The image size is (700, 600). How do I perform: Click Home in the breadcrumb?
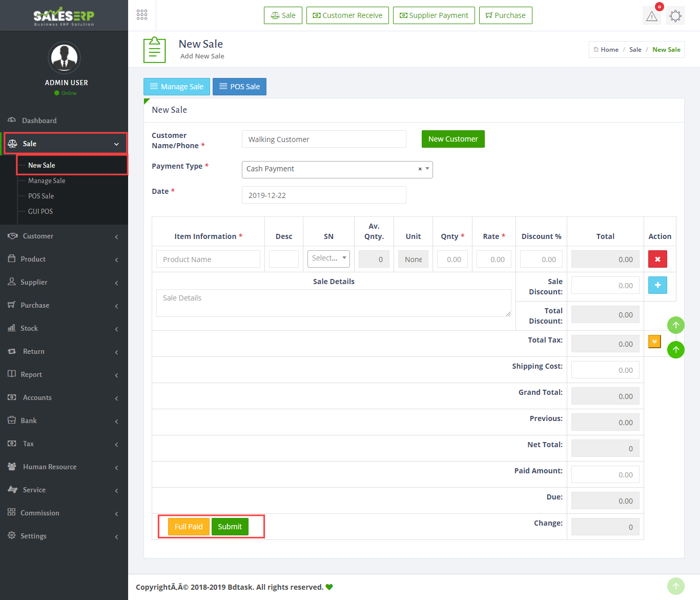tap(609, 50)
